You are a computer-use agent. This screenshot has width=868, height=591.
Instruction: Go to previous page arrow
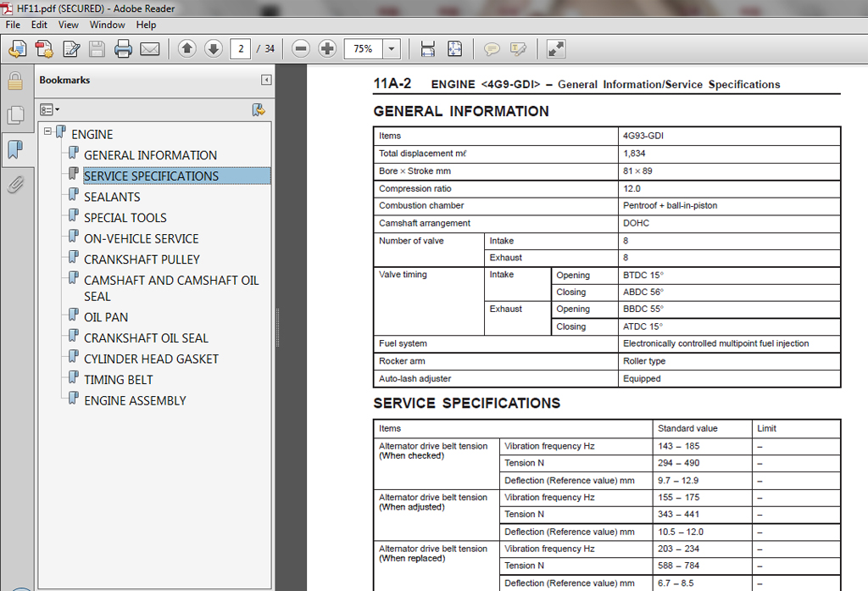click(x=187, y=48)
